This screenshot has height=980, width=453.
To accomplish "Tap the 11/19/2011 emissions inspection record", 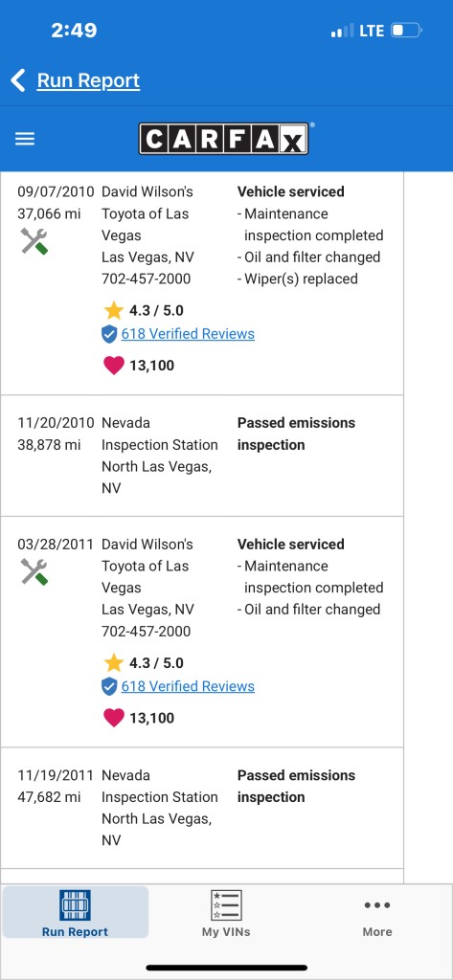I will coord(202,808).
